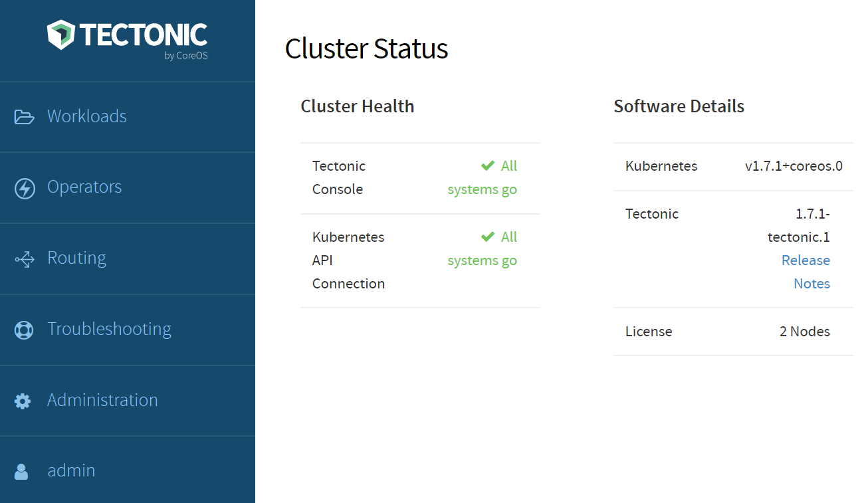
Task: Click the Tectonic Console green checkmark
Action: pos(488,165)
